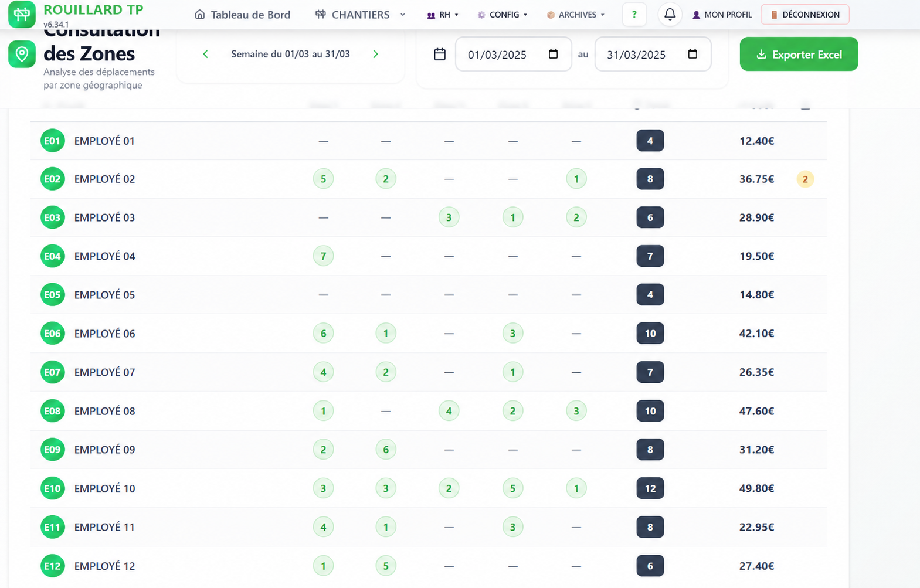This screenshot has height=588, width=920.
Task: Click the DÉCONNEXION button
Action: click(x=805, y=15)
